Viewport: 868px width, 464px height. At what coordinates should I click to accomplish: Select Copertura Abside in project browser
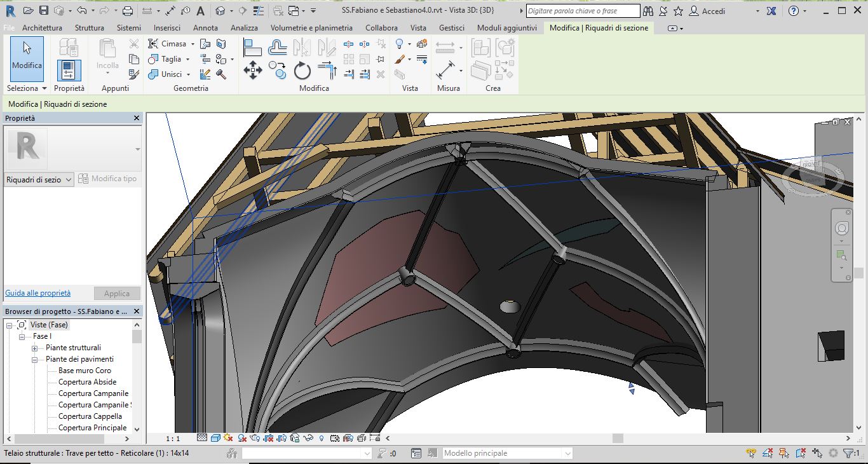pyautogui.click(x=88, y=382)
